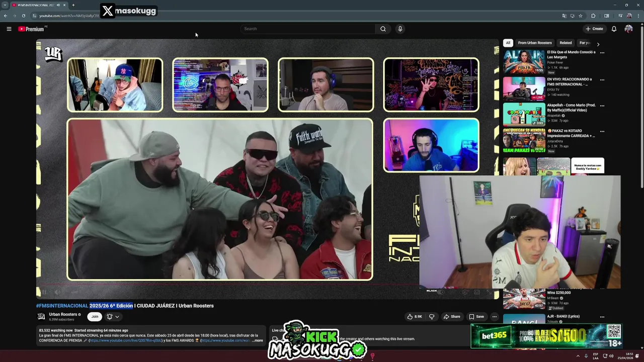The height and width of the screenshot is (362, 644).
Task: Open options for AJR - BANG! video
Action: (602, 317)
